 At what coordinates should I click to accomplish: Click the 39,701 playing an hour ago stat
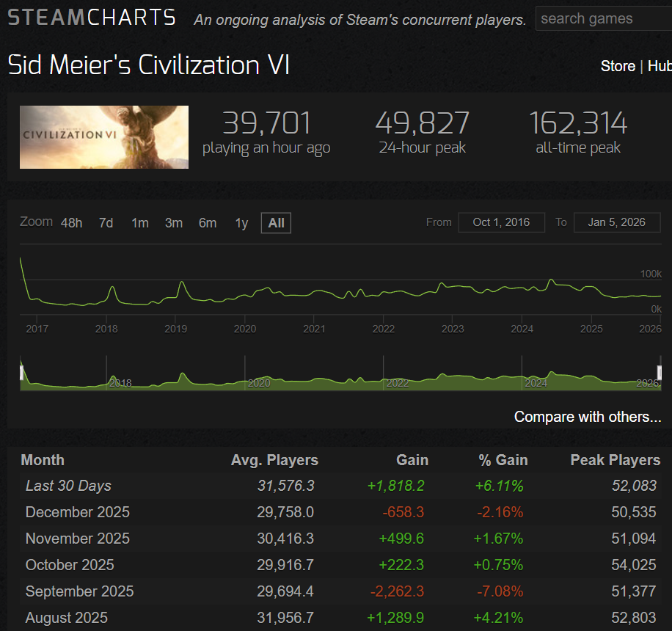pyautogui.click(x=266, y=133)
